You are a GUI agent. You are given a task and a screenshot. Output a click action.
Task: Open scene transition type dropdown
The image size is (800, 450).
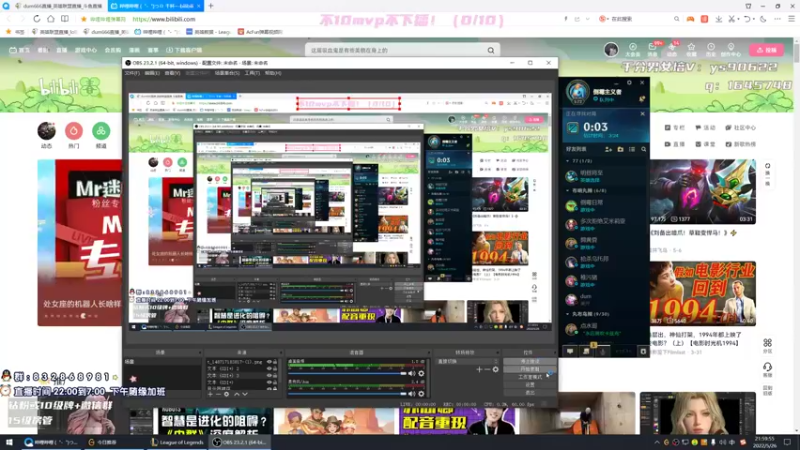tap(468, 361)
